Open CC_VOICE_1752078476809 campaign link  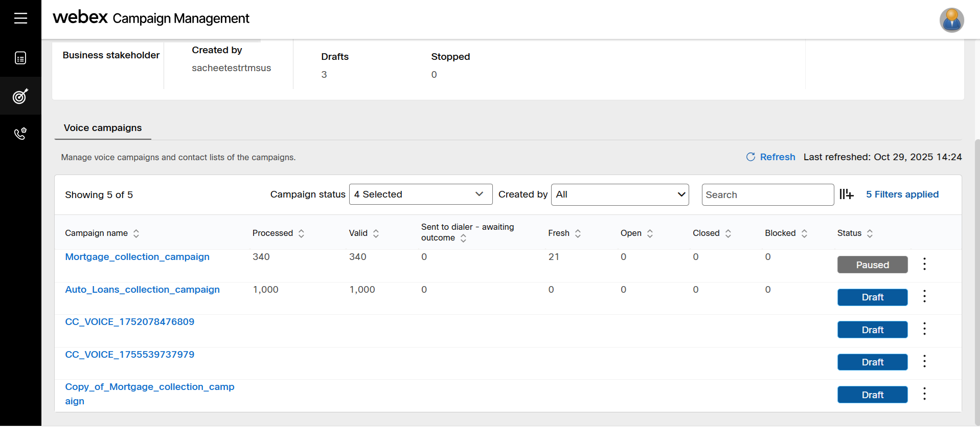[130, 322]
